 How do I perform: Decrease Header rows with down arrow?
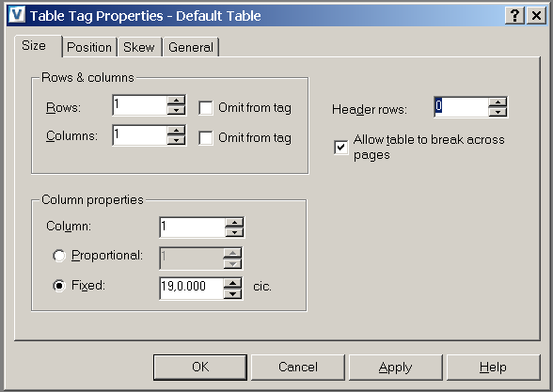click(x=498, y=112)
